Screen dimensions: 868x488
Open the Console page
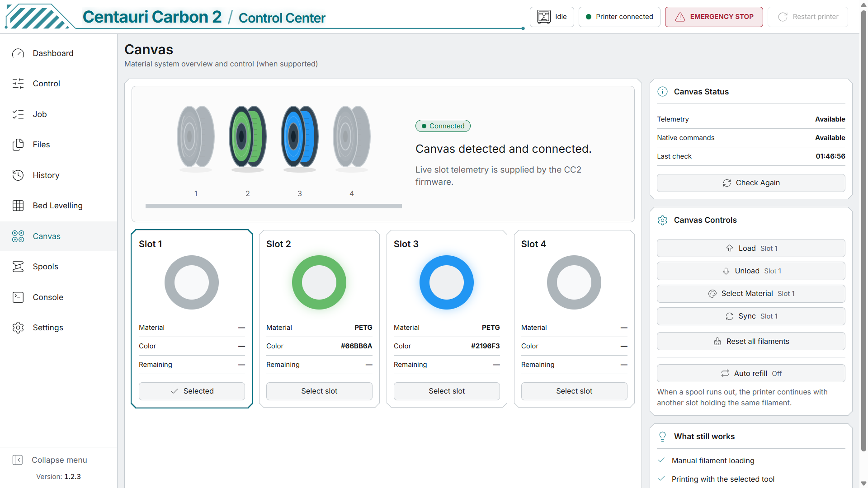pos(59,297)
